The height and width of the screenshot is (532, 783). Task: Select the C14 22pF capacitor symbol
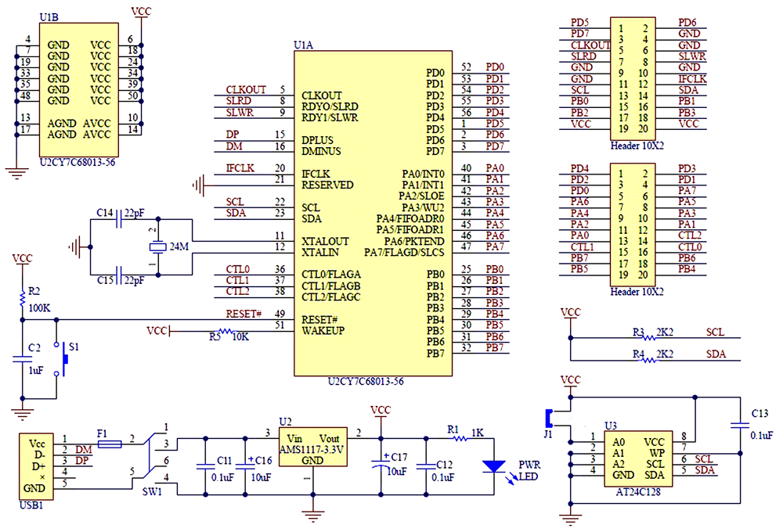[118, 222]
